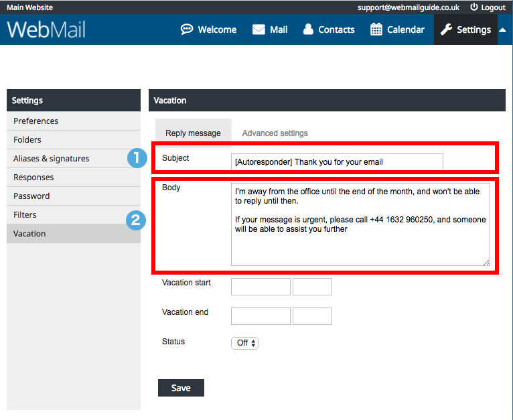The width and height of the screenshot is (513, 420).
Task: Click the Vacation end label
Action: point(185,312)
